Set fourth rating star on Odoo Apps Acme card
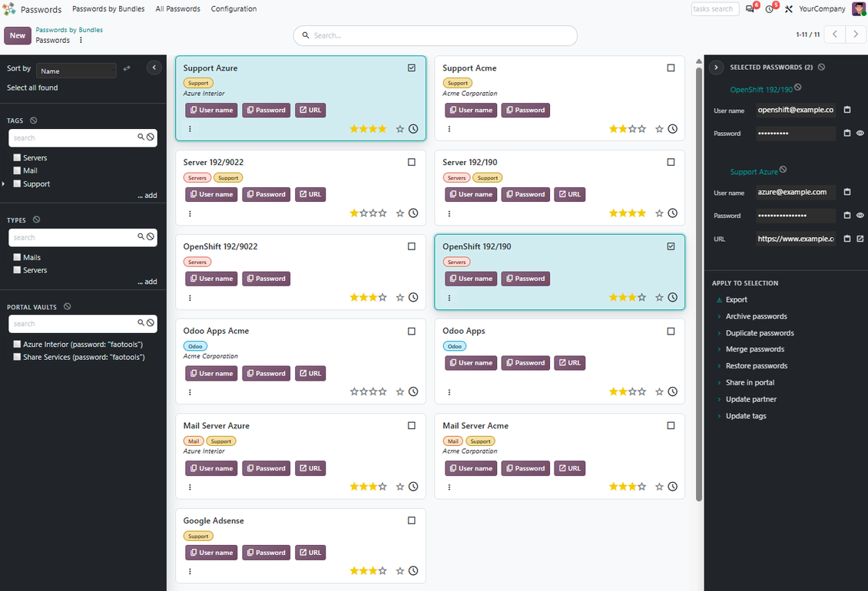 383,391
